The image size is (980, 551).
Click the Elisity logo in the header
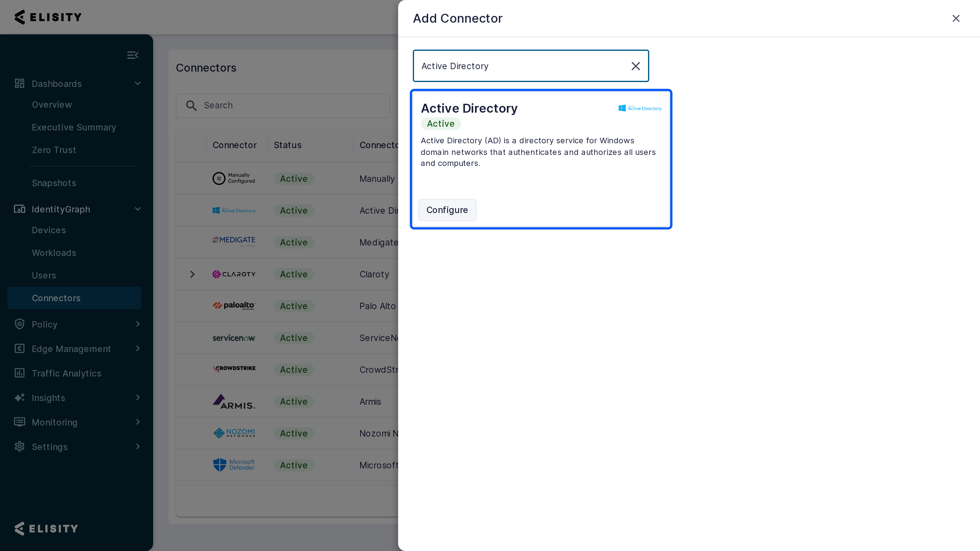point(48,17)
